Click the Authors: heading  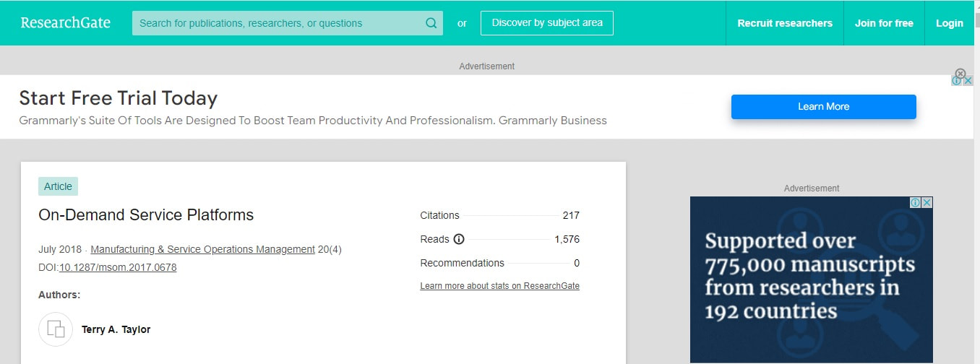click(59, 295)
